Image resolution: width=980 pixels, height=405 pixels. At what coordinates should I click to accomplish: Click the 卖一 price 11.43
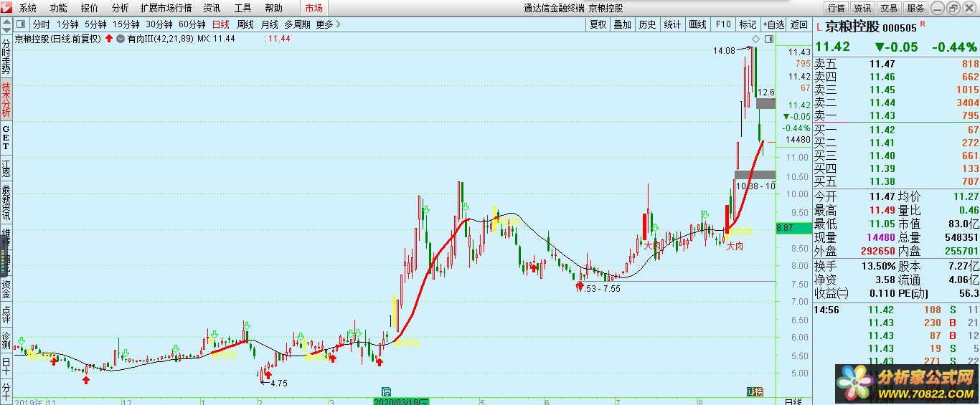pos(882,115)
